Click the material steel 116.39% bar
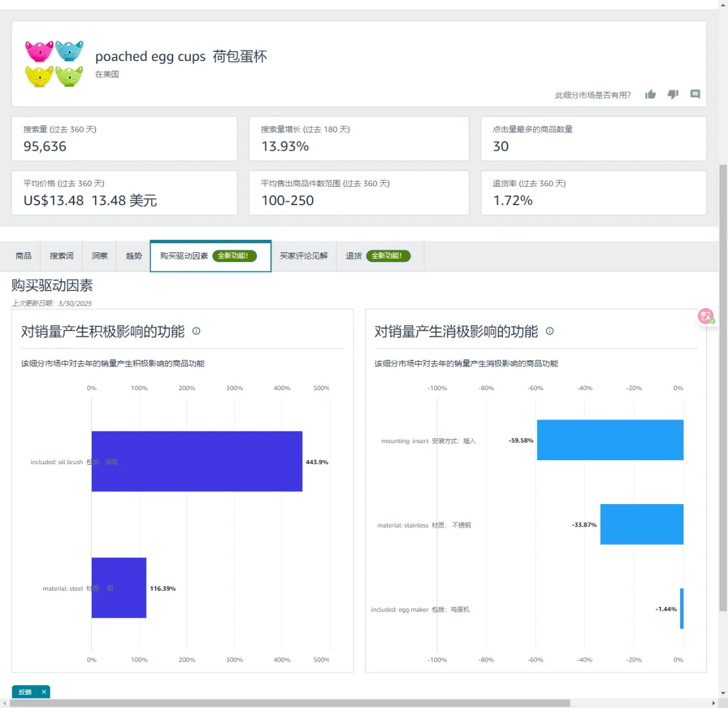Screen dimensions: 728x708 pos(119,588)
